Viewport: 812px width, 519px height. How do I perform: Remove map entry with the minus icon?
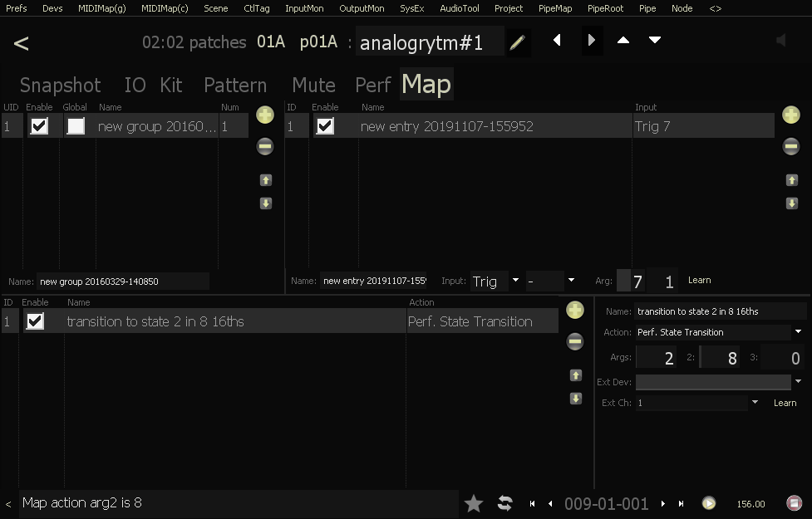pos(791,147)
